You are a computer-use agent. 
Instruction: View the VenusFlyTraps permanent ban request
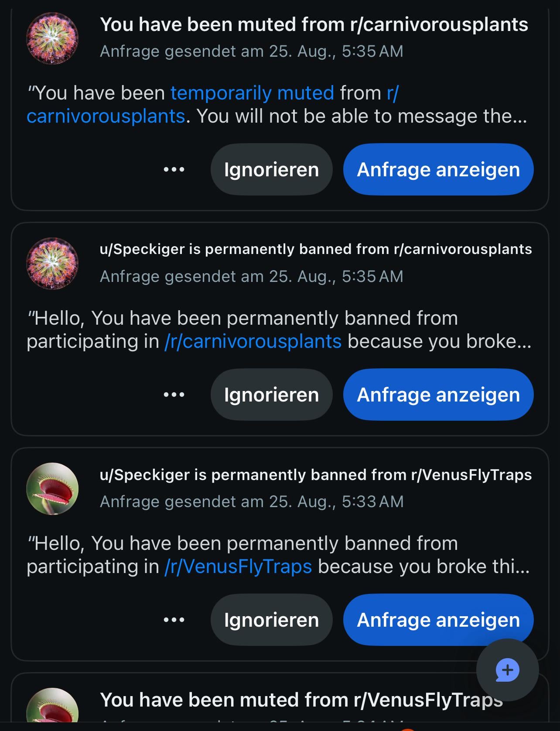pos(438,620)
